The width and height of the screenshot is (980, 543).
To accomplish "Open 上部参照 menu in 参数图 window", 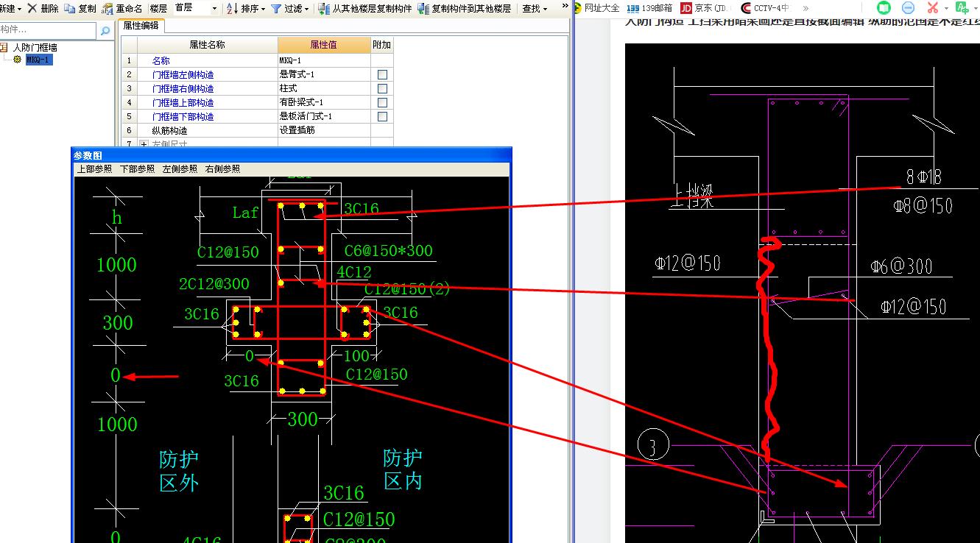I will point(94,168).
